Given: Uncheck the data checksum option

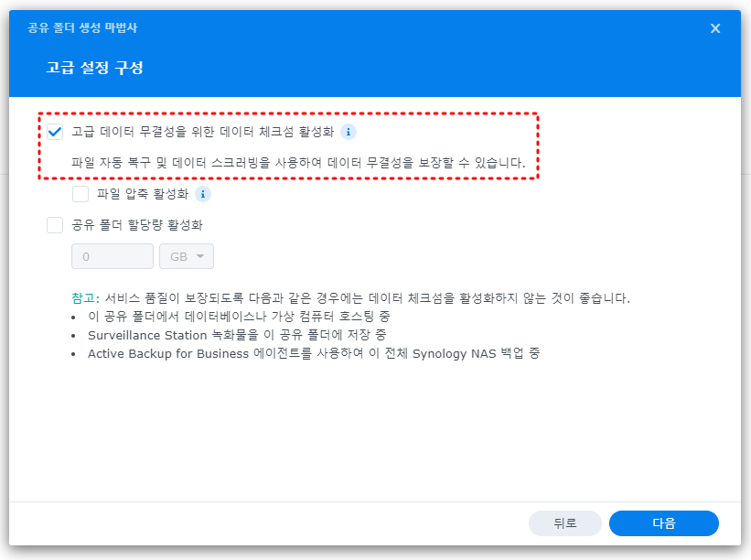Looking at the screenshot, I should [x=54, y=130].
